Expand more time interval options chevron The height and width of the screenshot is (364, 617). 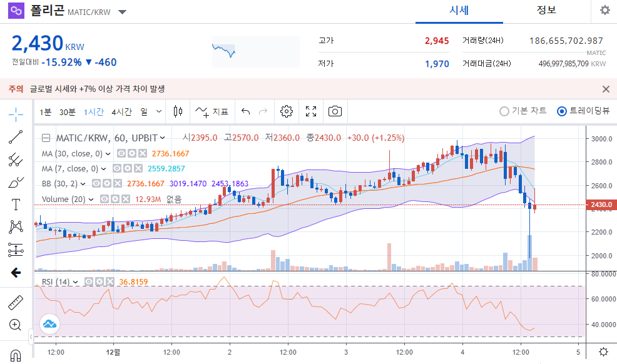[x=159, y=111]
